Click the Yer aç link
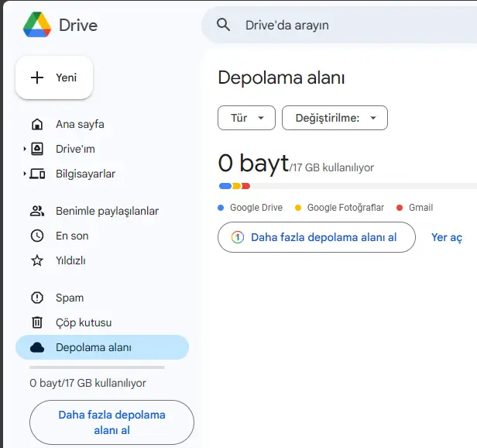Screen dimensions: 477x448 [x=447, y=237]
